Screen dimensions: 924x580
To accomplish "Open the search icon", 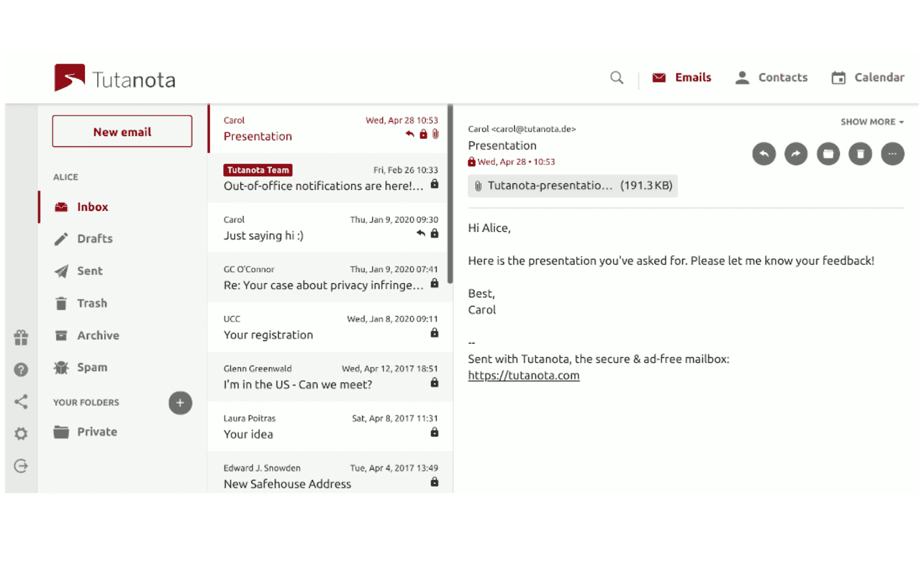I will click(x=616, y=77).
